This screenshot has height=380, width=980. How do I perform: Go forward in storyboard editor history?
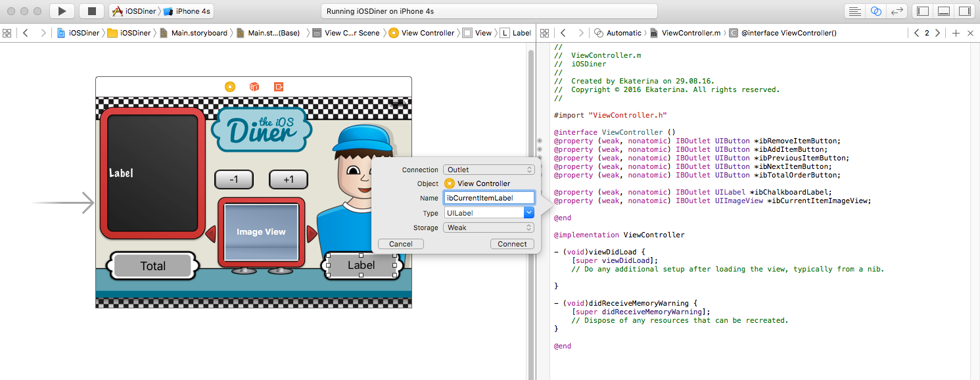tap(43, 33)
